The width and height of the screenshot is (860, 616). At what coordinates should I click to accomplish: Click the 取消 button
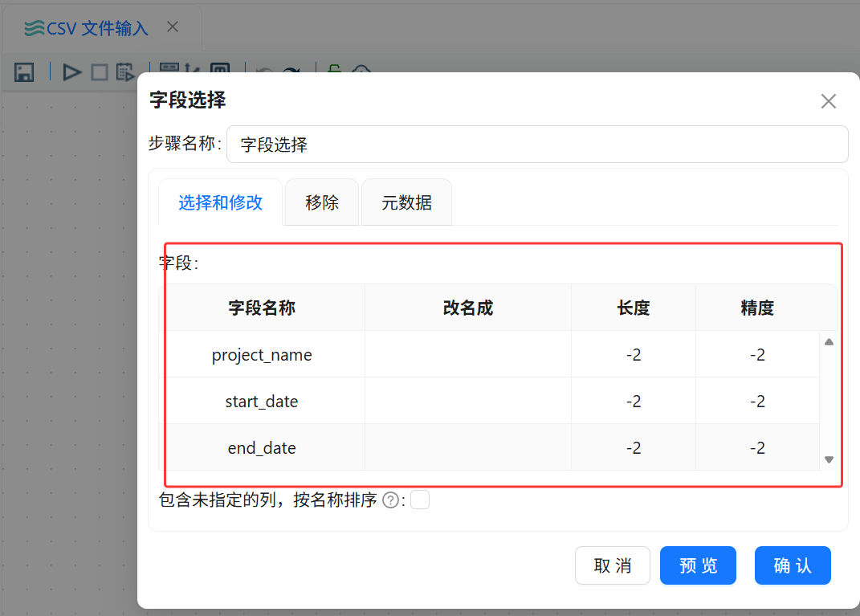pyautogui.click(x=612, y=565)
